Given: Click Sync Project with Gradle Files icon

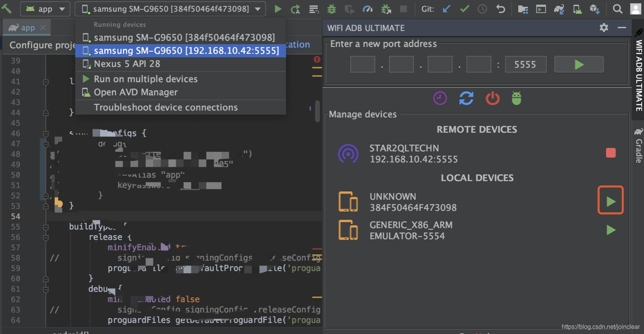Looking at the screenshot, I should point(559,9).
